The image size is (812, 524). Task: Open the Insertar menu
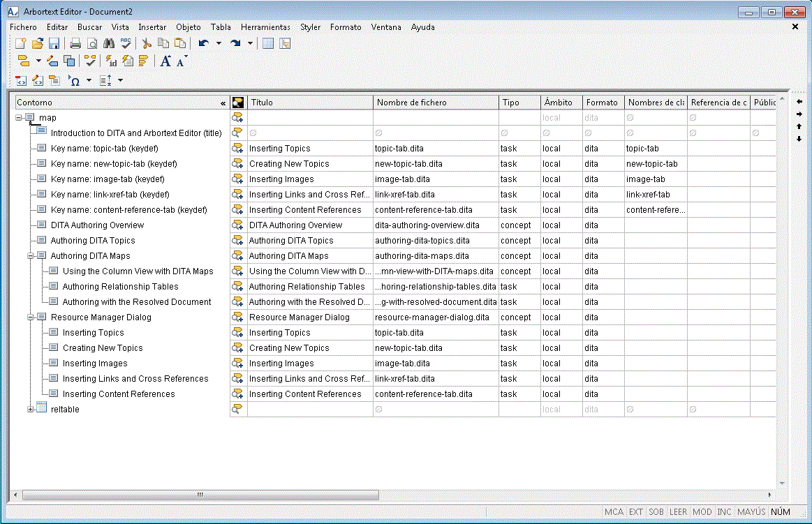click(x=152, y=27)
